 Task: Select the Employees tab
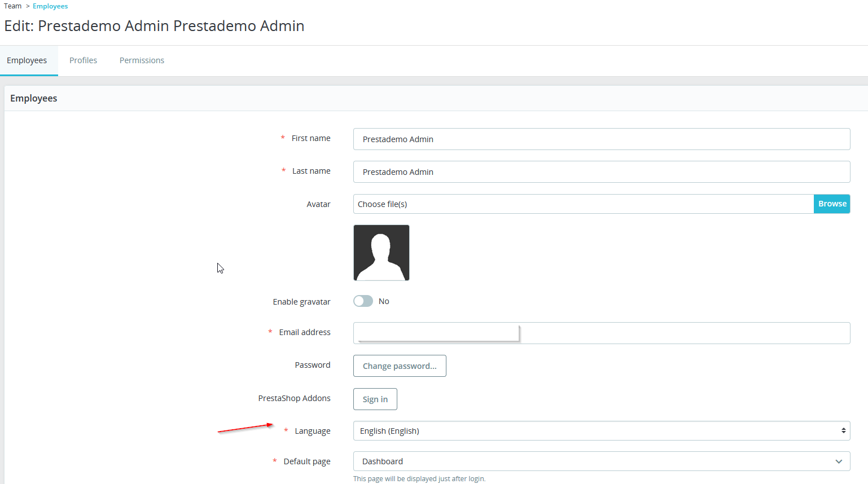click(x=27, y=60)
